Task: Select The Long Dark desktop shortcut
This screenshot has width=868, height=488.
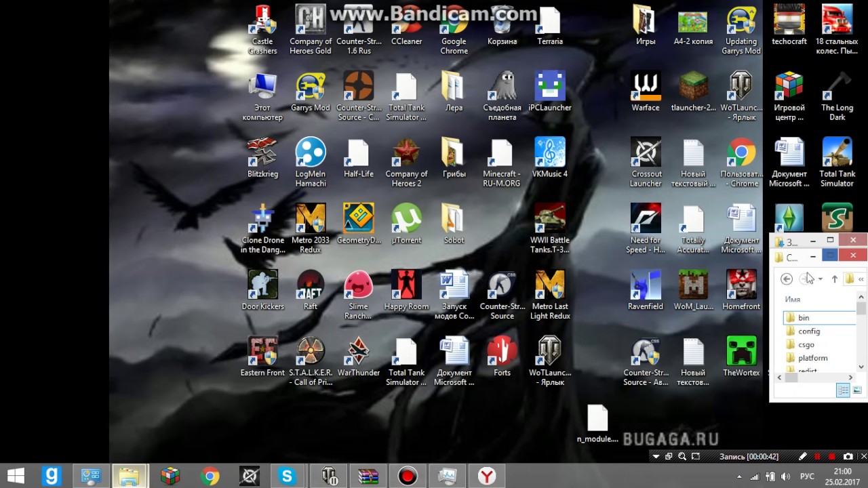Action: point(837,96)
